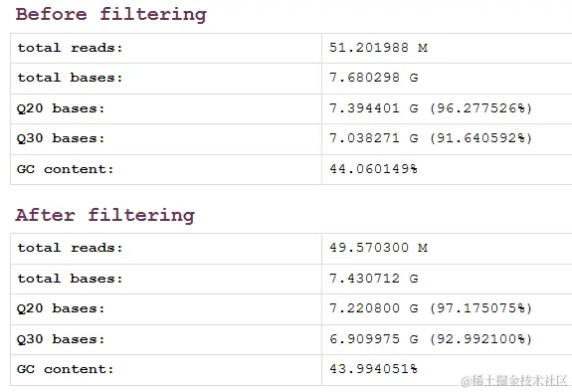The image size is (572, 392).
Task: Click the watermark text at bottom right
Action: click(514, 381)
